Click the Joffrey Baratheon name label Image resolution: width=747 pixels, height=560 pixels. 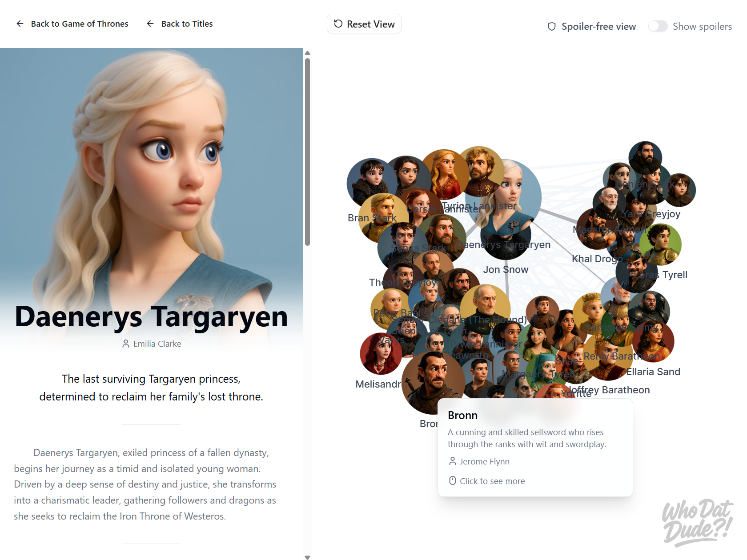609,390
